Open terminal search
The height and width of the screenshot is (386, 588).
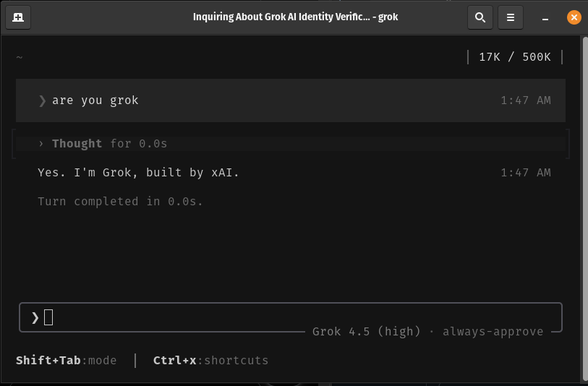(x=480, y=17)
